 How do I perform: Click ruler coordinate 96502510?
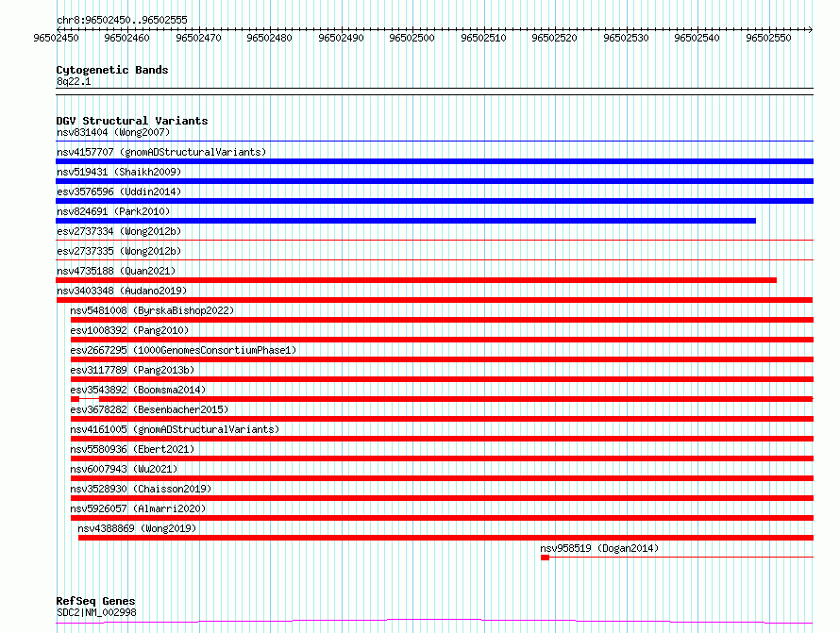click(x=483, y=38)
